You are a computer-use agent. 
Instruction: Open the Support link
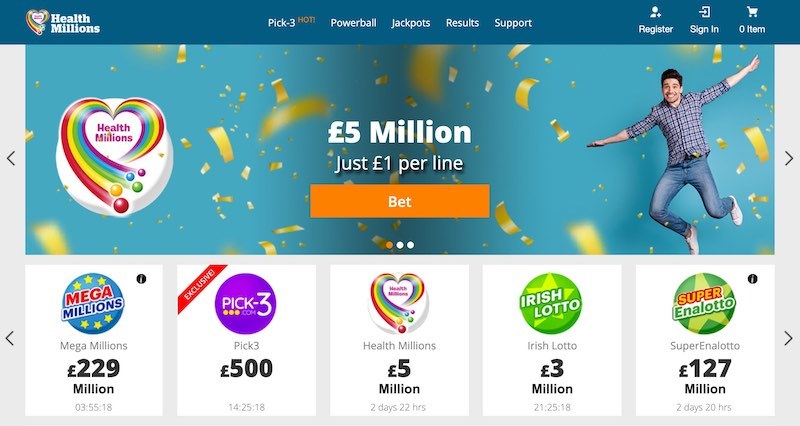[x=513, y=23]
